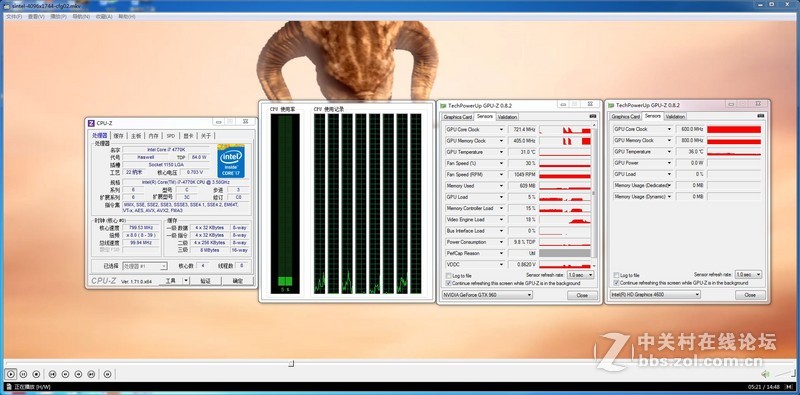Expand the PerfCap Reason sensor dropdown arrow
The height and width of the screenshot is (395, 800).
501,253
